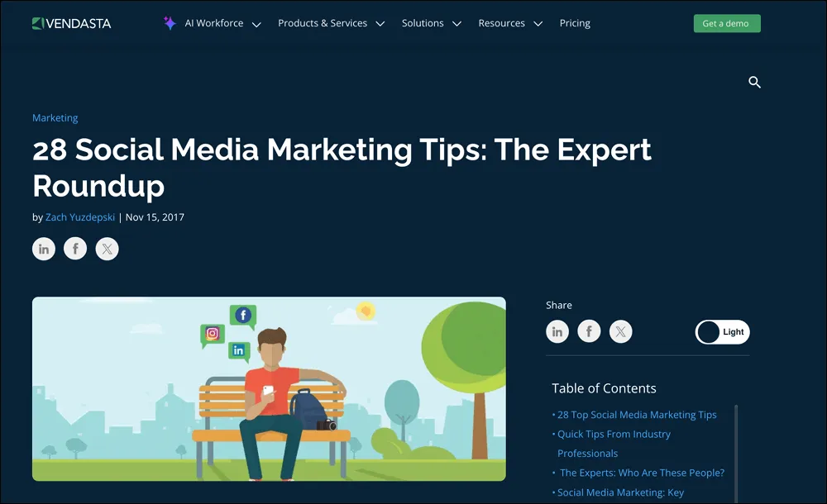Screen dimensions: 827x504
Task: Expand the Solutions menu arrow
Action: click(x=456, y=24)
